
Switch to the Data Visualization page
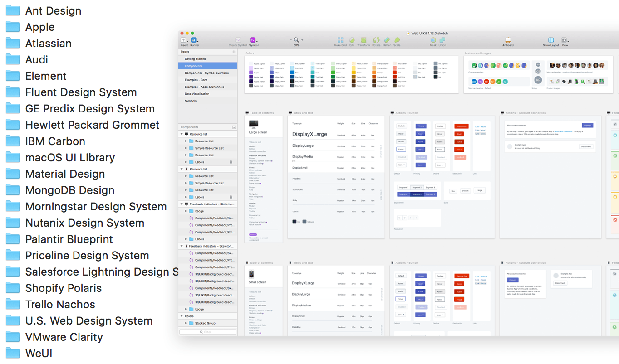pos(208,94)
